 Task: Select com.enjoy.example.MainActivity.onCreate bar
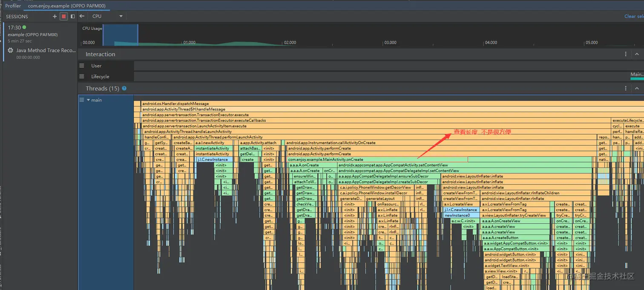coord(440,159)
